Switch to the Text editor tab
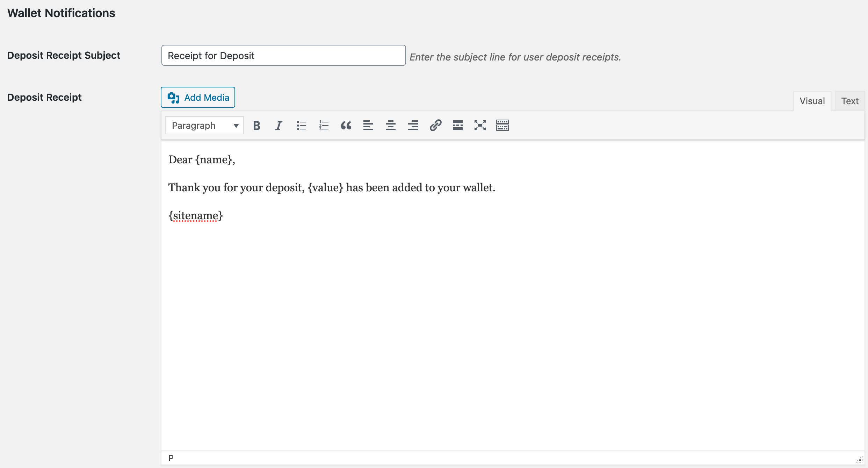 click(849, 101)
